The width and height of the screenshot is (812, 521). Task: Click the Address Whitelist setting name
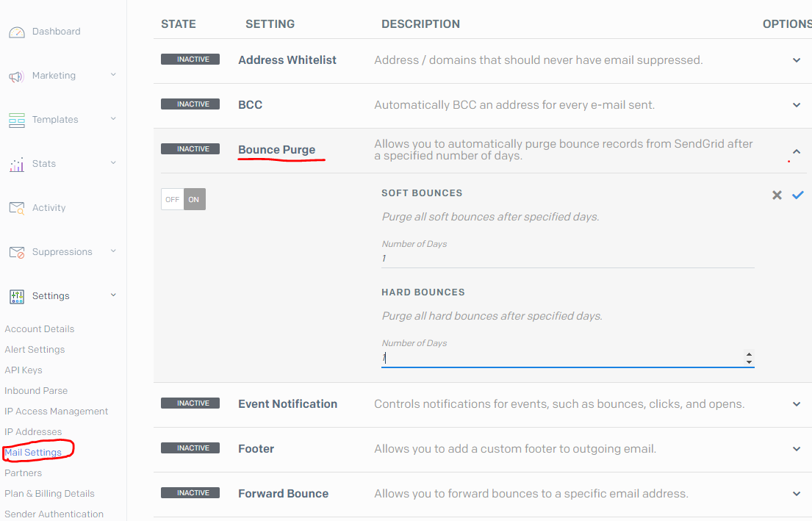[287, 60]
